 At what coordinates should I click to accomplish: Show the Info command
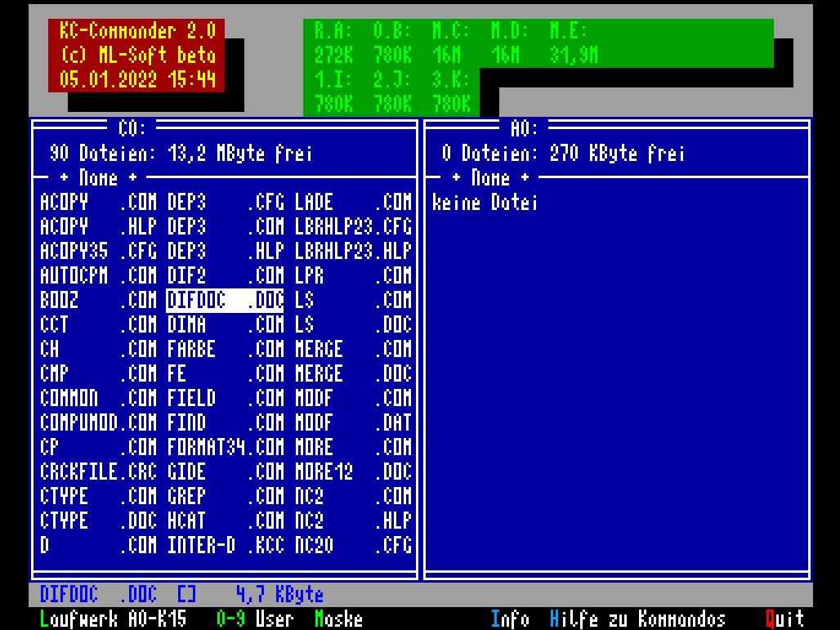coord(510,619)
